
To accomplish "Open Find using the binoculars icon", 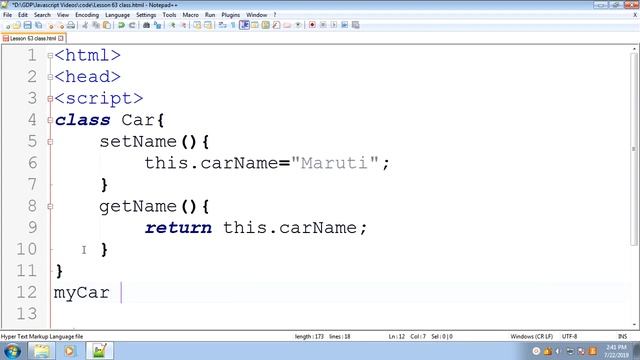I will pos(146,25).
